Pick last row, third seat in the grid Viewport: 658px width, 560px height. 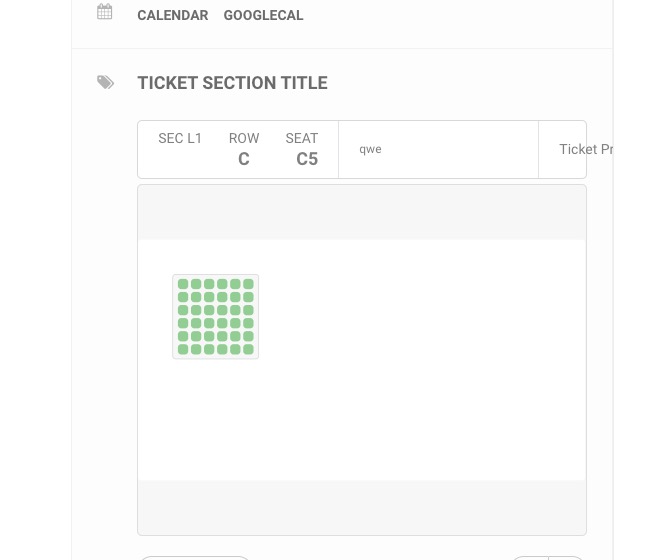209,349
